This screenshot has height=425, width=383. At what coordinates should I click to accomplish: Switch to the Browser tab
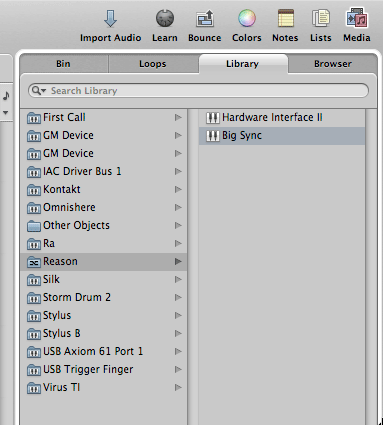(x=333, y=64)
